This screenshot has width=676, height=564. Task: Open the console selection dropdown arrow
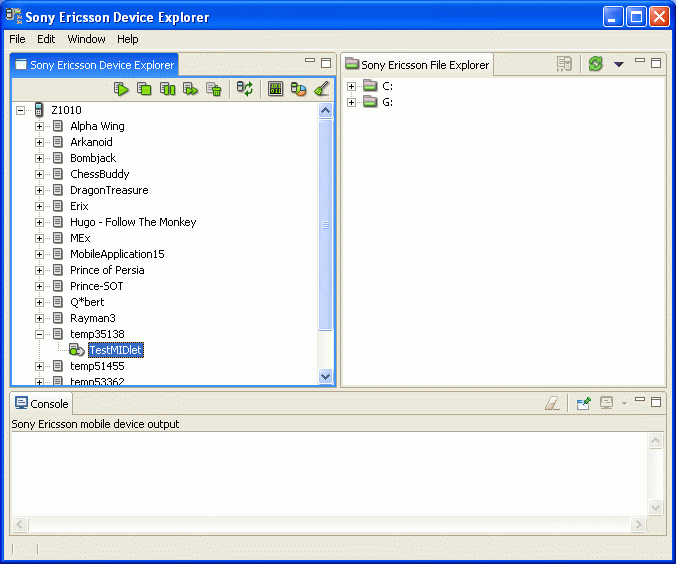(624, 404)
